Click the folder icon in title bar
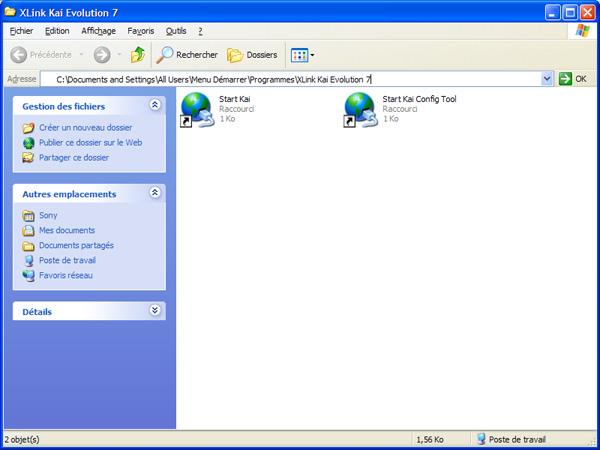 click(10, 12)
